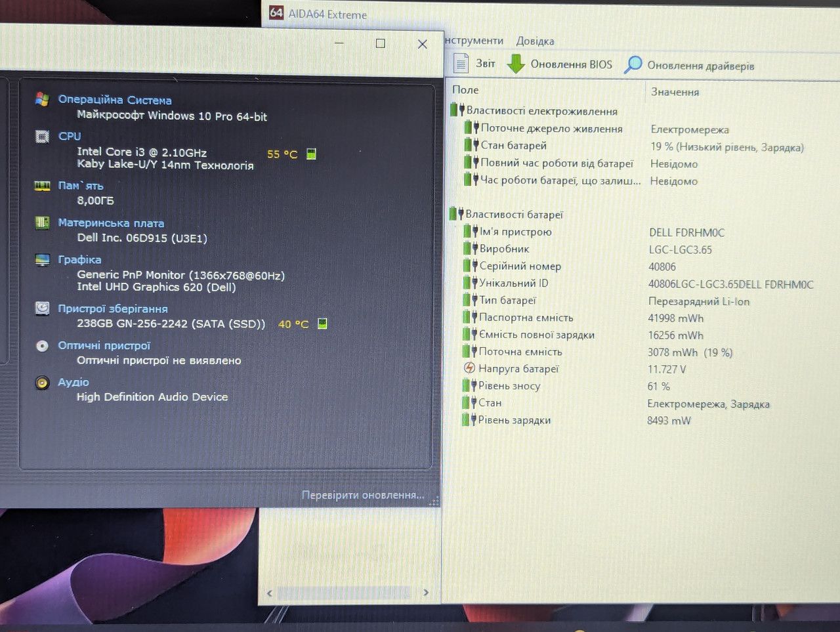Click the magnifier icon for Оновлення драйверів
Viewport: 840px width, 632px height.
633,64
